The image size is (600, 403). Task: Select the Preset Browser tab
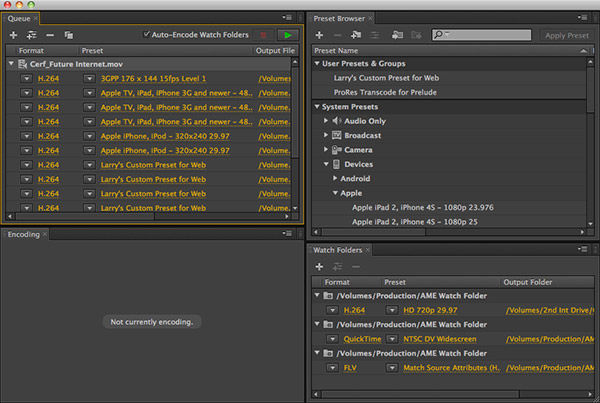[x=338, y=18]
